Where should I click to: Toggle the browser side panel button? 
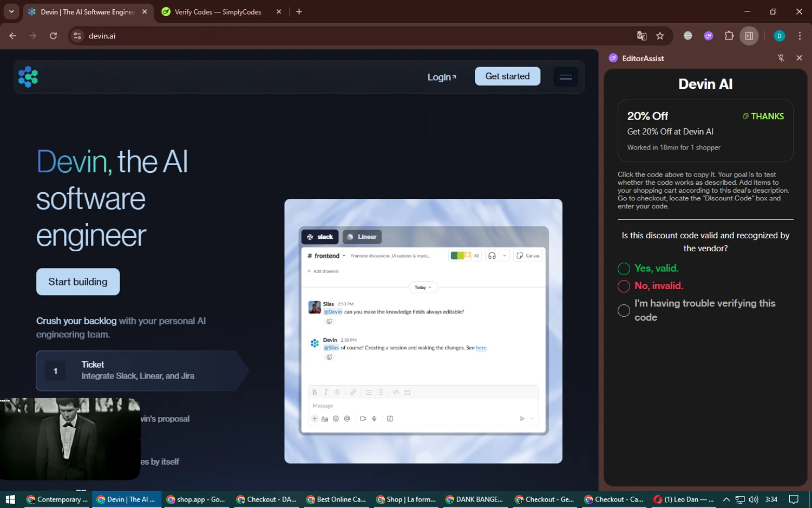(x=749, y=36)
